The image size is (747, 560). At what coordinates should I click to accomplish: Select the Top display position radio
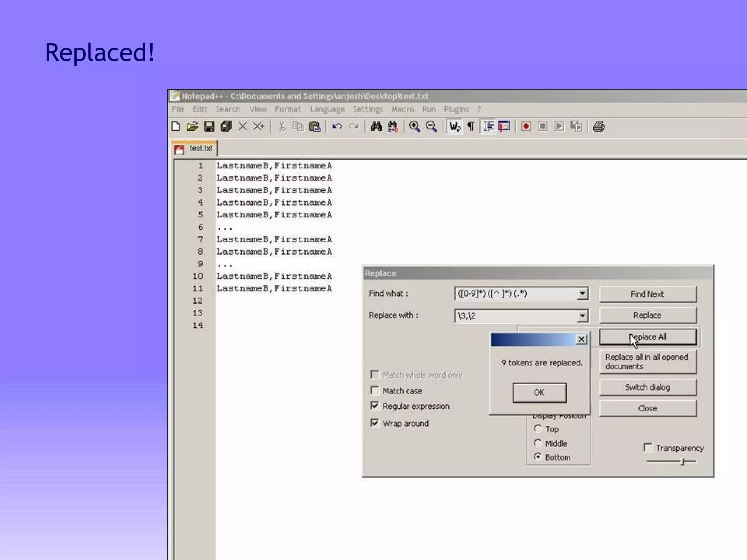[538, 429]
